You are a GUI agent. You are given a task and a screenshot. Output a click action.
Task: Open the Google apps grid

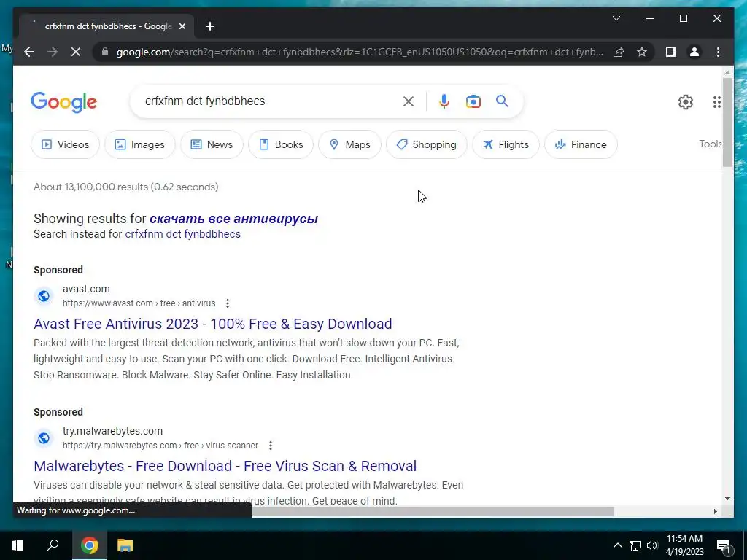tap(716, 101)
